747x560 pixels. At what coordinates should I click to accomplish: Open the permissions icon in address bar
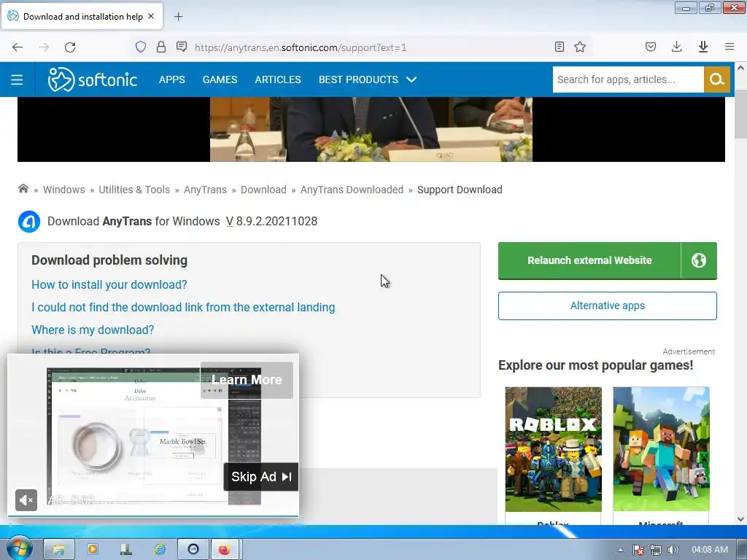[182, 47]
